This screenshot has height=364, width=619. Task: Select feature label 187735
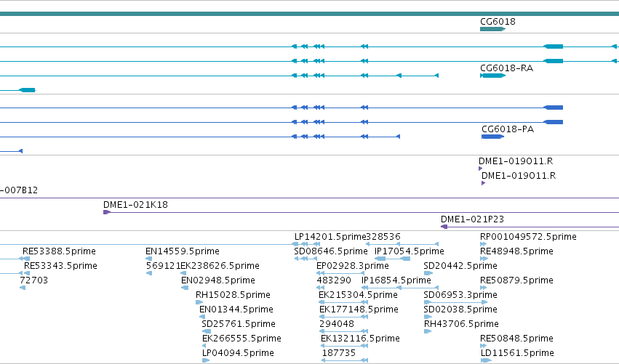339,353
